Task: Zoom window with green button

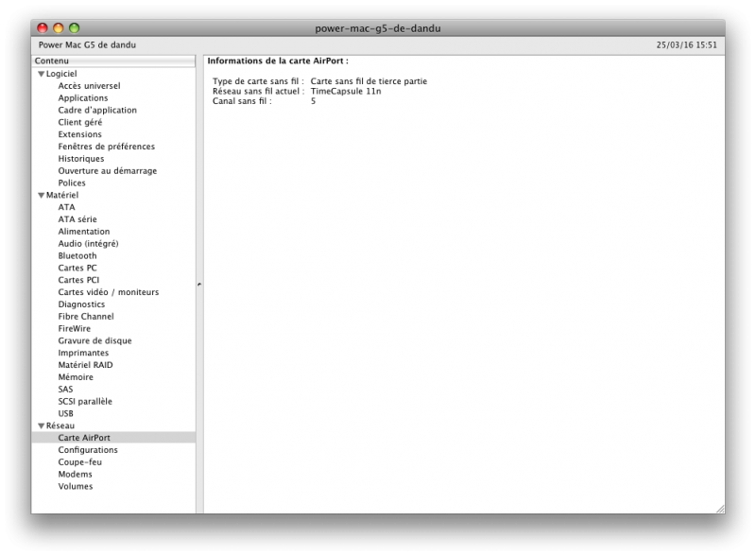Action: [75, 28]
